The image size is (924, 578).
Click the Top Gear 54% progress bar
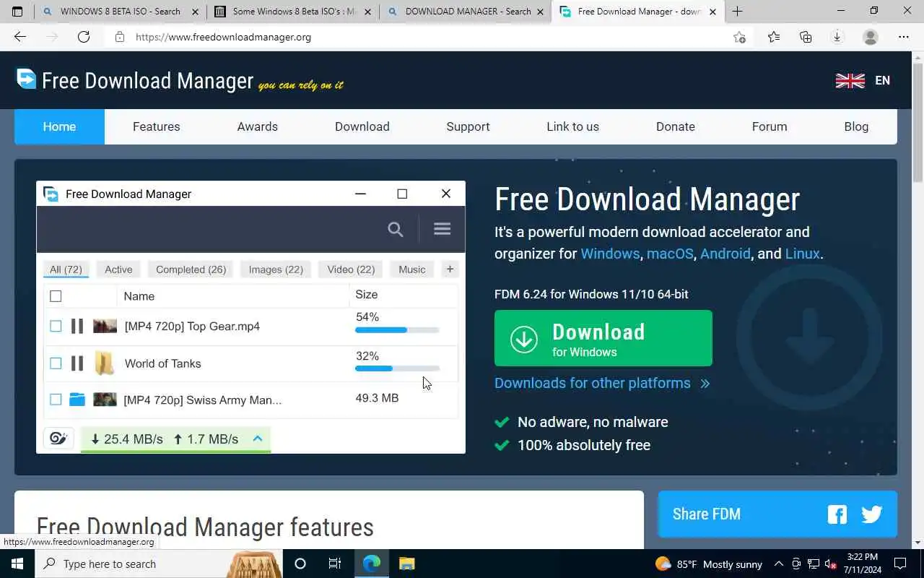[397, 330]
